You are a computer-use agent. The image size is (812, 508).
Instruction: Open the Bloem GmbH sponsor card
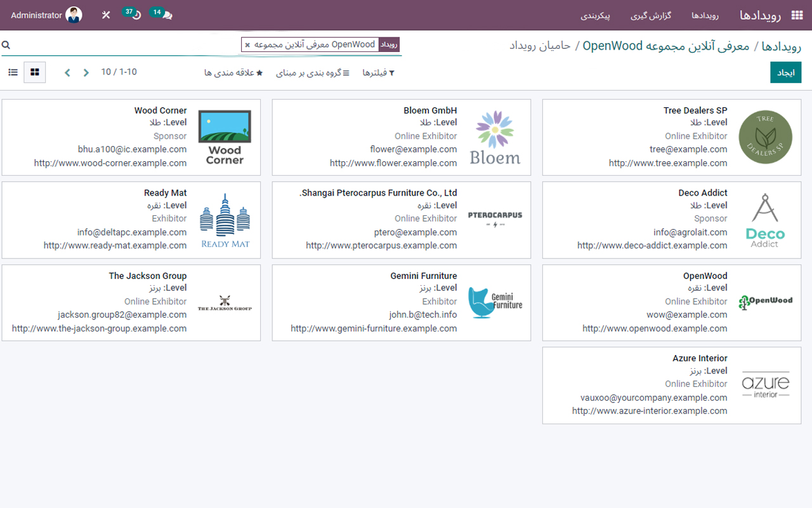(401, 137)
